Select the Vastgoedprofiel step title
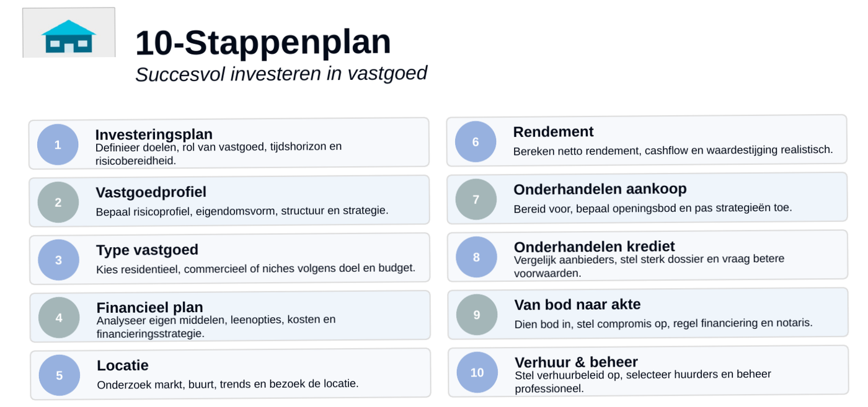The width and height of the screenshot is (868, 407). tap(151, 192)
